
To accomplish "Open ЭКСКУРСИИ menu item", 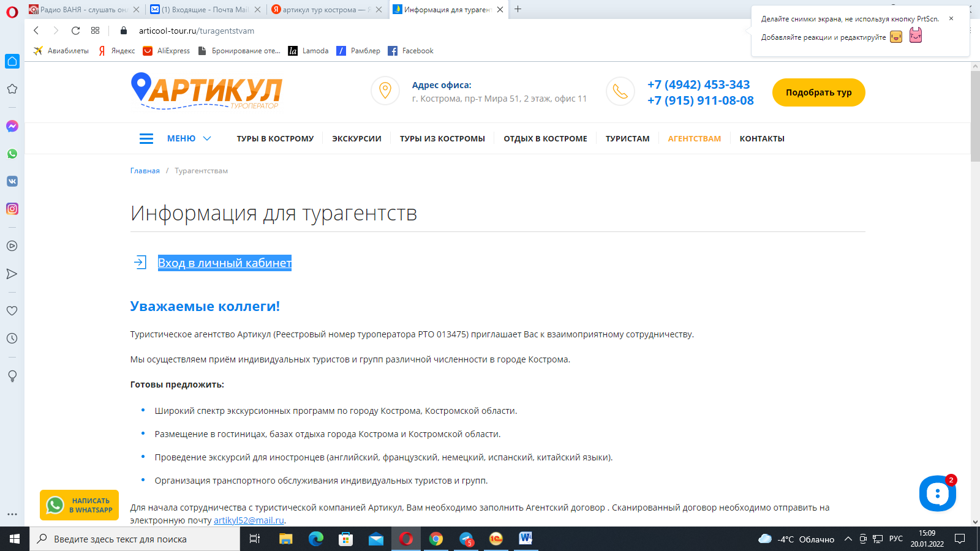I will pyautogui.click(x=356, y=138).
